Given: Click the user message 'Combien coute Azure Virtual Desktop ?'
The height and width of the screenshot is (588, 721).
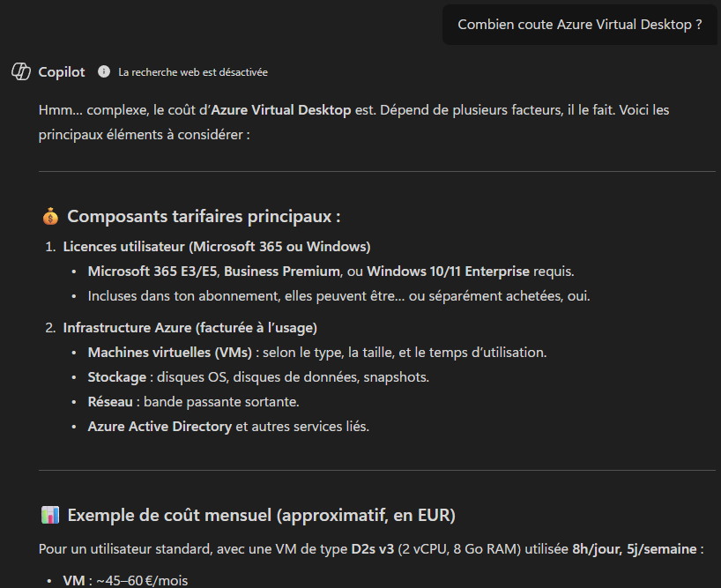Looking at the screenshot, I should click(579, 25).
